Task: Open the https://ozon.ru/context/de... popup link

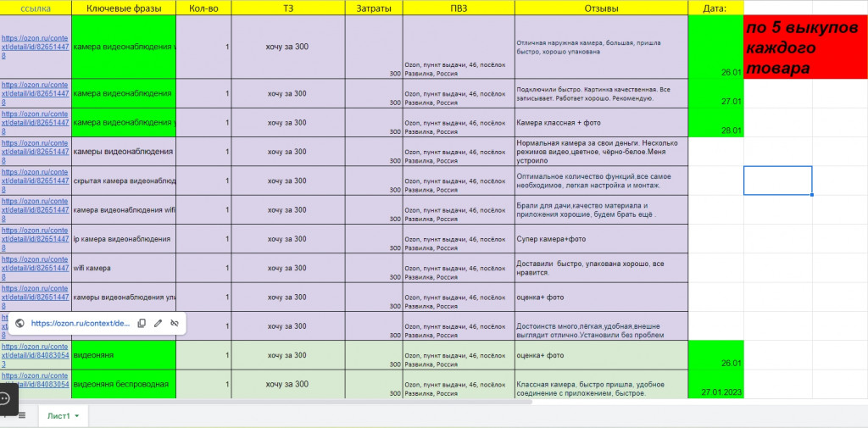Action: tap(80, 324)
